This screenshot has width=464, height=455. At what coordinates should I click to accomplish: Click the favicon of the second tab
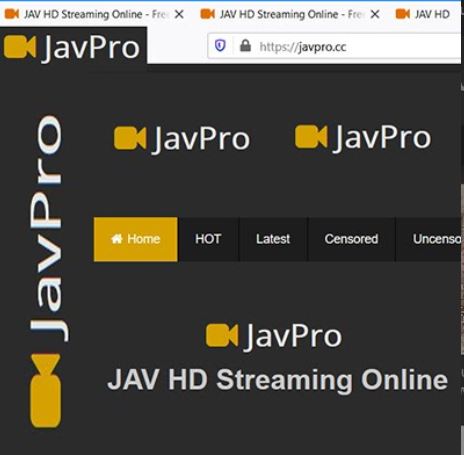click(207, 14)
